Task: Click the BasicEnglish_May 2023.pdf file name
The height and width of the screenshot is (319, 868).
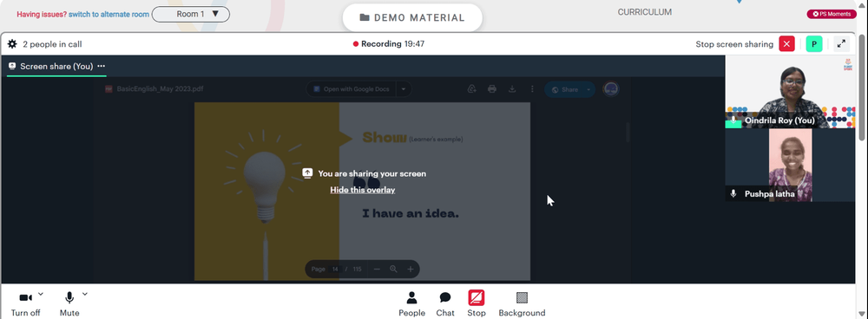Action: point(160,88)
